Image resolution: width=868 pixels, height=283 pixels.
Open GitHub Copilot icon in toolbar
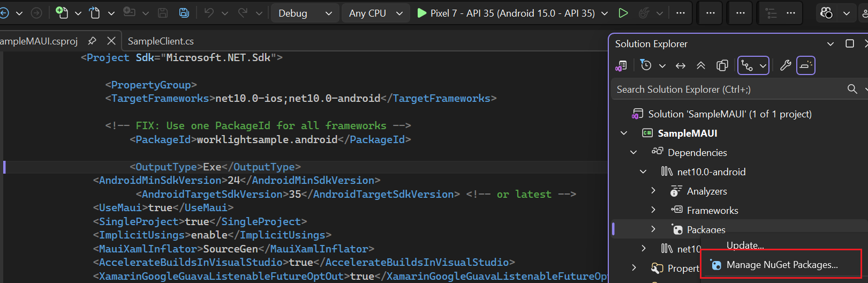[826, 13]
